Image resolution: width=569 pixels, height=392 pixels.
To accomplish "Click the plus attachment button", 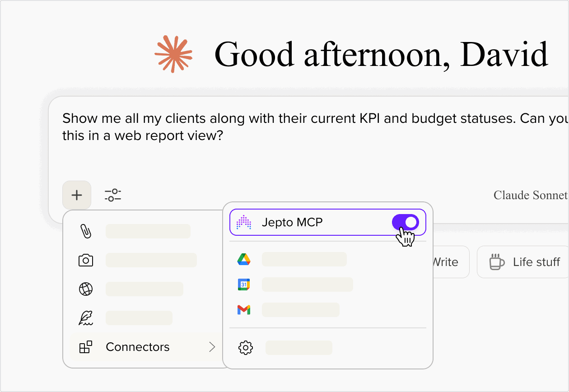I will click(x=77, y=195).
